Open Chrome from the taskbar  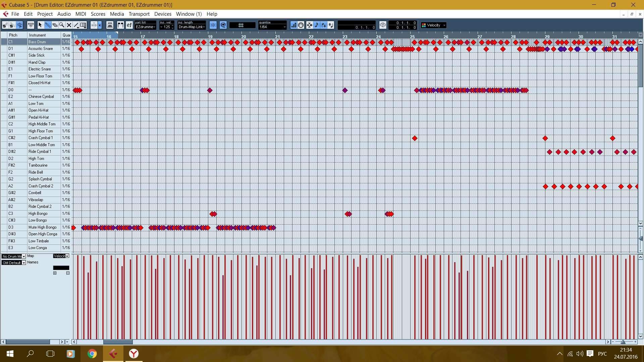click(x=92, y=354)
